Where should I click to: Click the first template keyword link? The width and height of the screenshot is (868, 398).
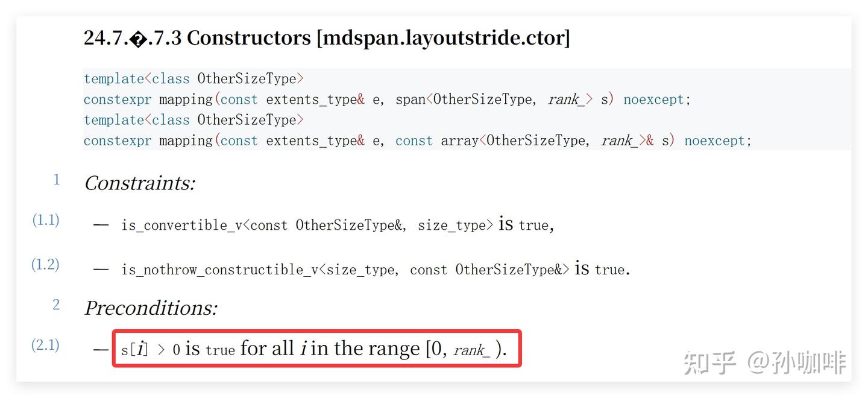(x=113, y=78)
